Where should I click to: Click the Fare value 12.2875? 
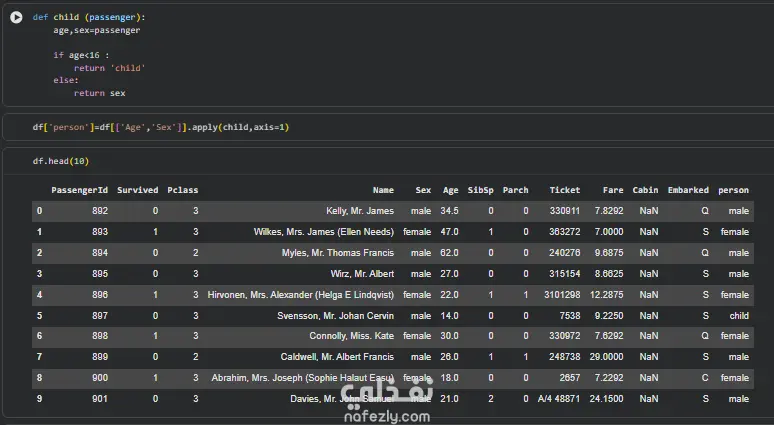[607, 295]
